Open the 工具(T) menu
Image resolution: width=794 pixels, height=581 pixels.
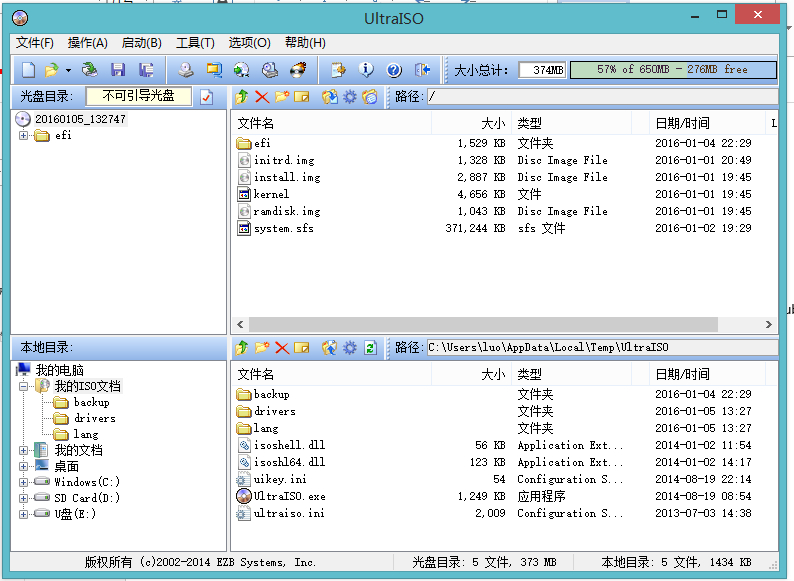(195, 43)
